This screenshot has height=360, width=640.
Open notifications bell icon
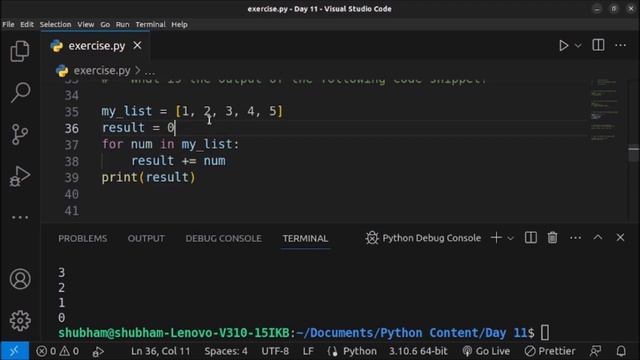tap(621, 351)
